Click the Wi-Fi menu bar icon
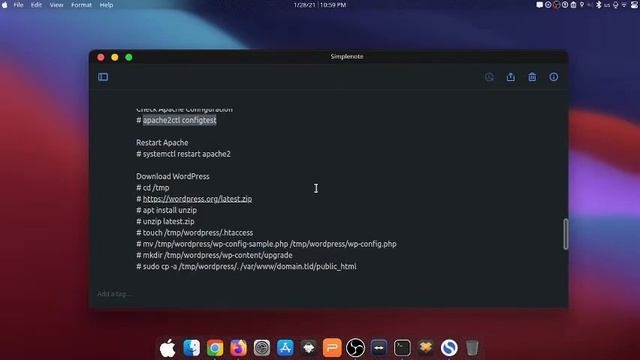Image resolution: width=640 pixels, height=360 pixels. [x=624, y=5]
